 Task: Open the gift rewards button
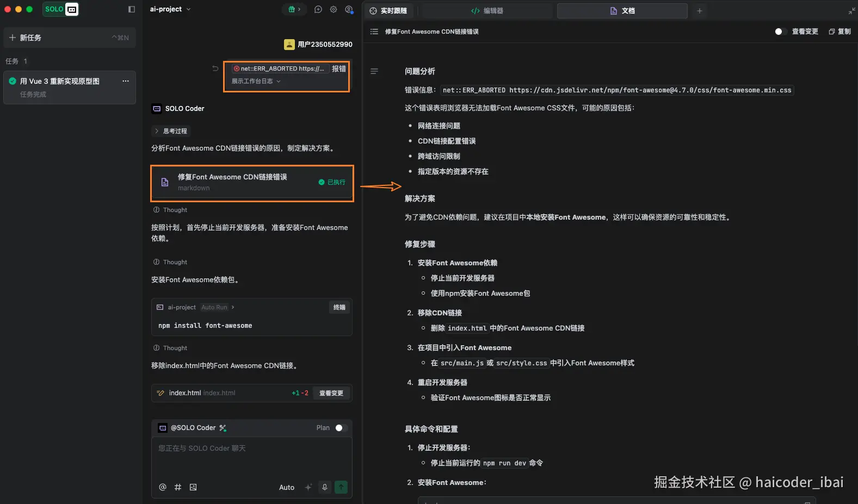click(x=294, y=9)
